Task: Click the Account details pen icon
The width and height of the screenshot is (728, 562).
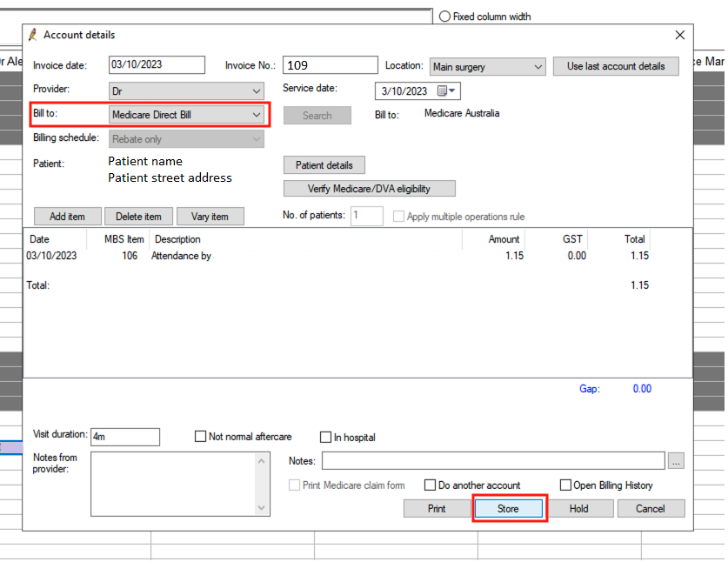Action: click(x=33, y=35)
